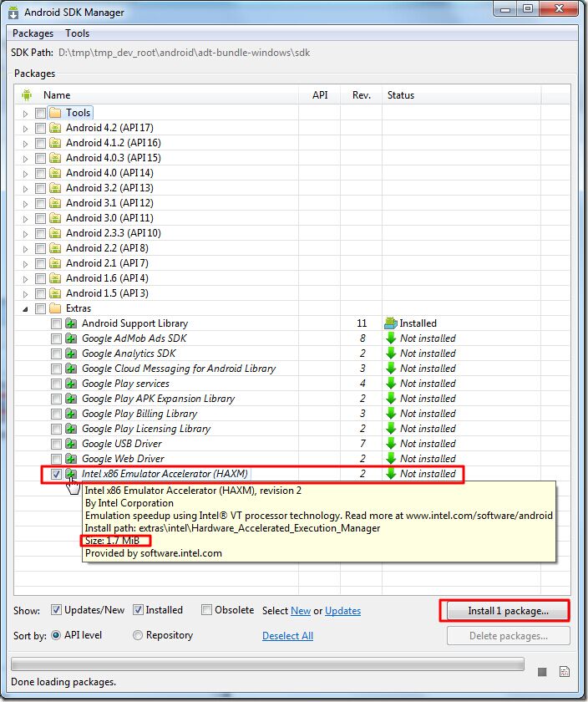Screen dimensions: 588x702
Task: Check the Google Web Driver checkbox
Action: 56,459
